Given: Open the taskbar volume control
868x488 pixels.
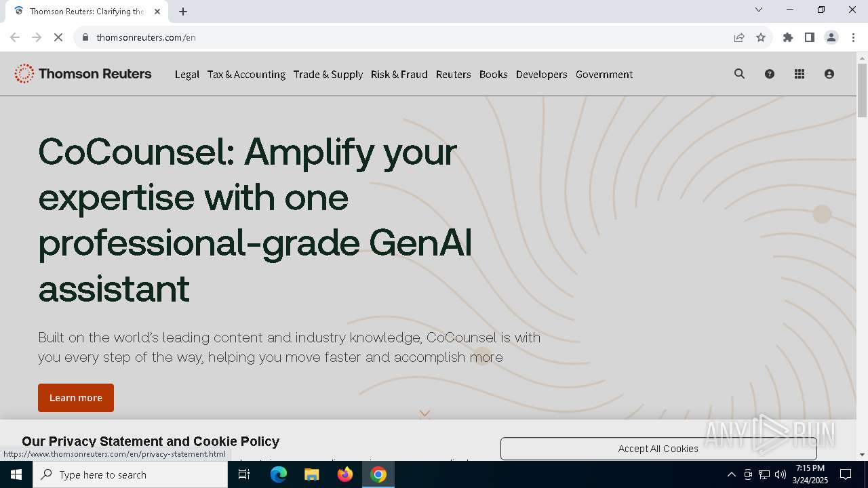Looking at the screenshot, I should click(781, 474).
